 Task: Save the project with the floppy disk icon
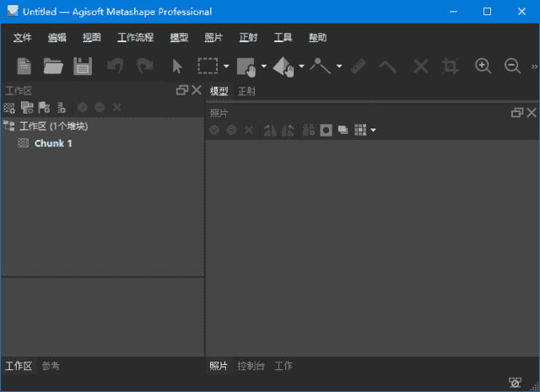(x=82, y=66)
